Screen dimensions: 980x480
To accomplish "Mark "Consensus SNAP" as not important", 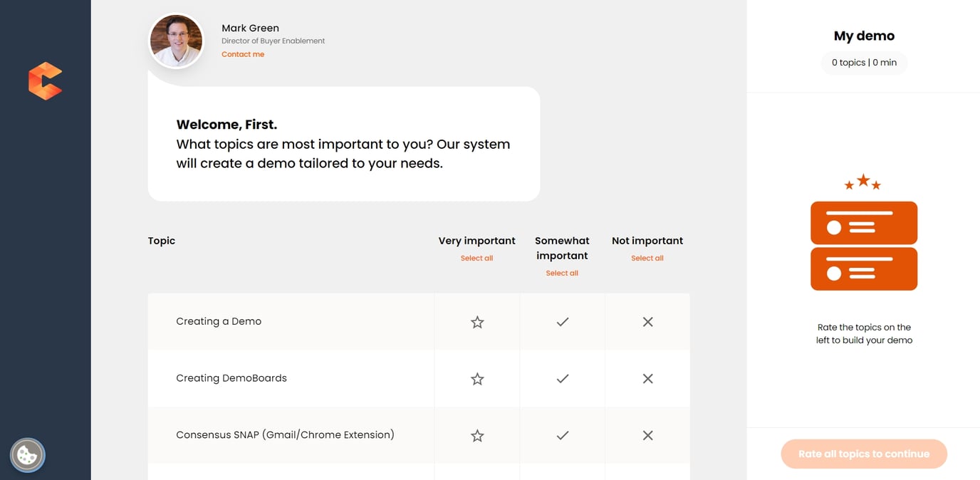I will (647, 435).
